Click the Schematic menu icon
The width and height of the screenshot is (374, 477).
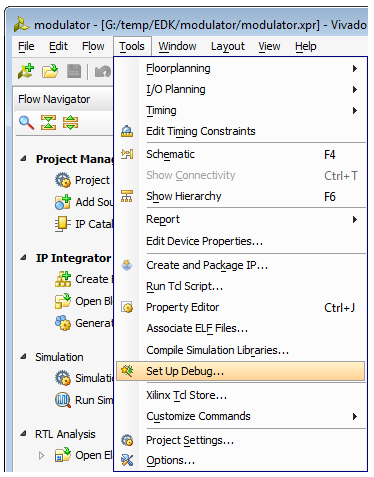pyautogui.click(x=127, y=154)
